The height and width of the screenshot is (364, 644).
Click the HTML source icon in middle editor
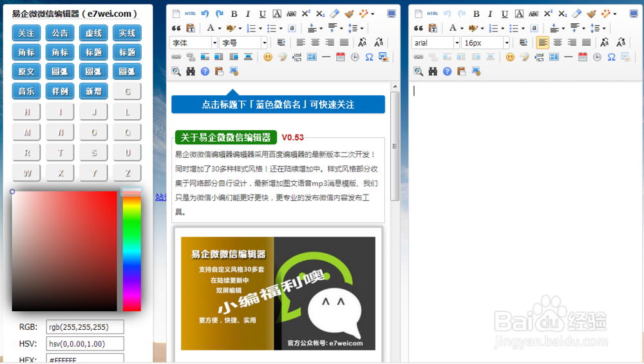click(190, 14)
